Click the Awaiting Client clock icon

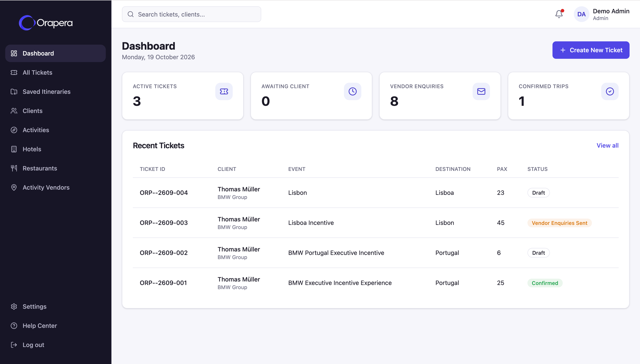pos(352,91)
